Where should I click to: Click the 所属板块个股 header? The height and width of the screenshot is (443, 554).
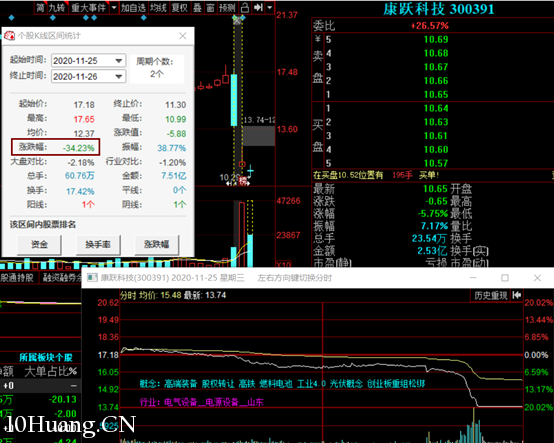46,358
